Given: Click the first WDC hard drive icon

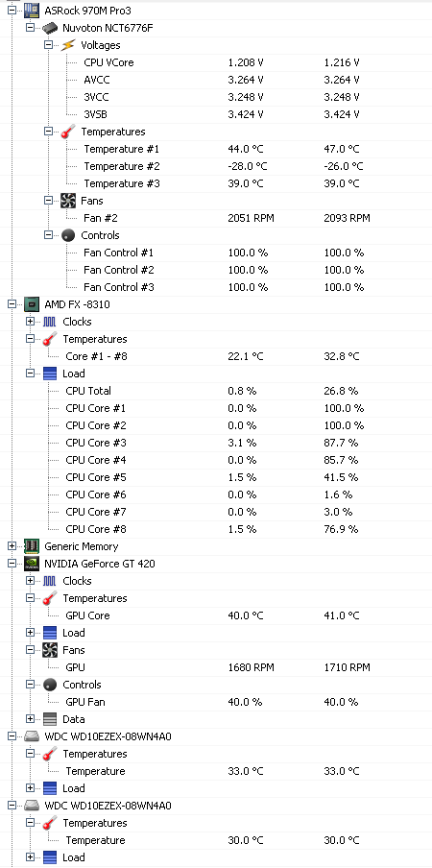Looking at the screenshot, I should [x=32, y=736].
